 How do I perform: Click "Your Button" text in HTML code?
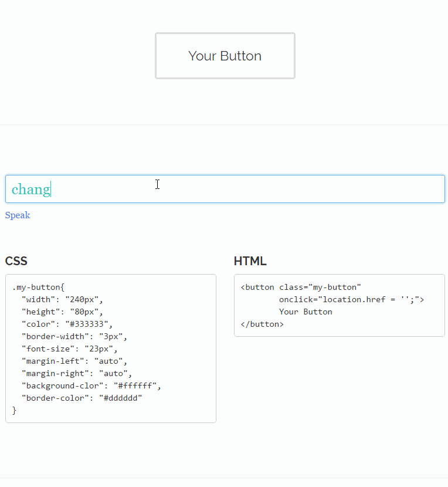(x=306, y=312)
